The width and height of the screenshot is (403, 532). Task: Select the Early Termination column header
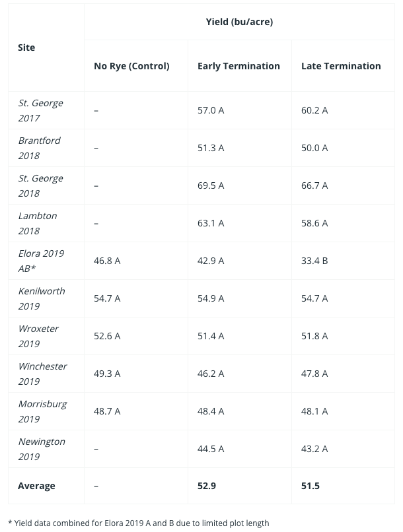[x=238, y=66]
